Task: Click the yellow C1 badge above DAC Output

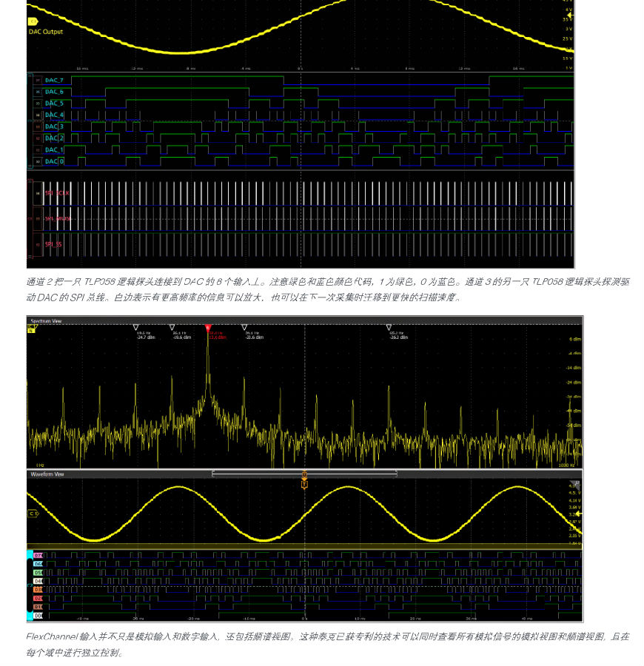Action: click(33, 21)
